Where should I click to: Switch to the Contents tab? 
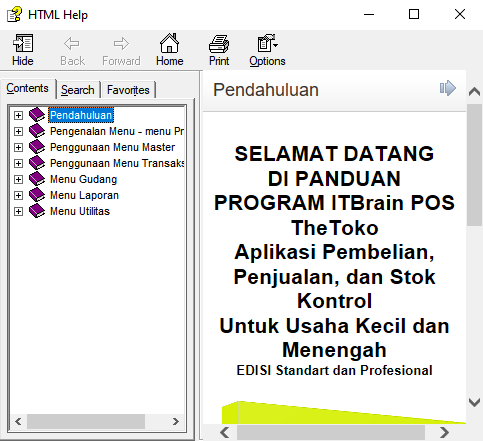tap(28, 88)
